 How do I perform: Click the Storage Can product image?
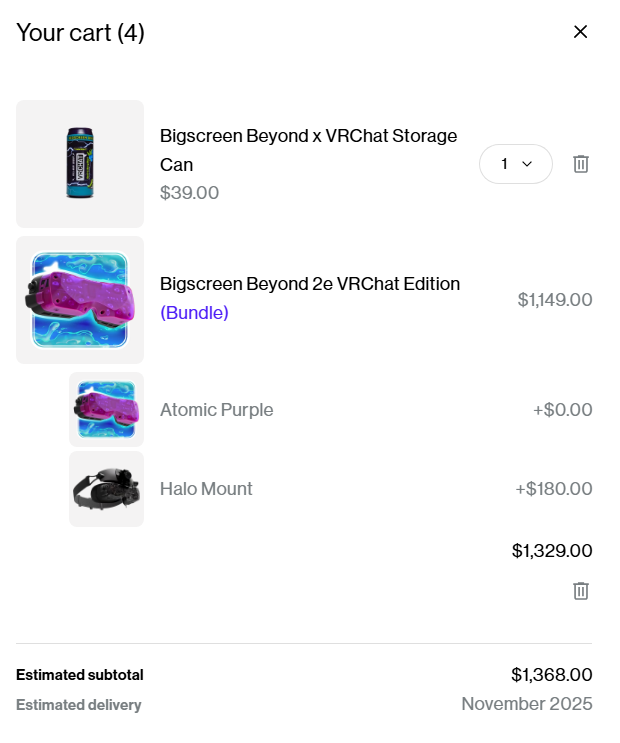[x=80, y=164]
